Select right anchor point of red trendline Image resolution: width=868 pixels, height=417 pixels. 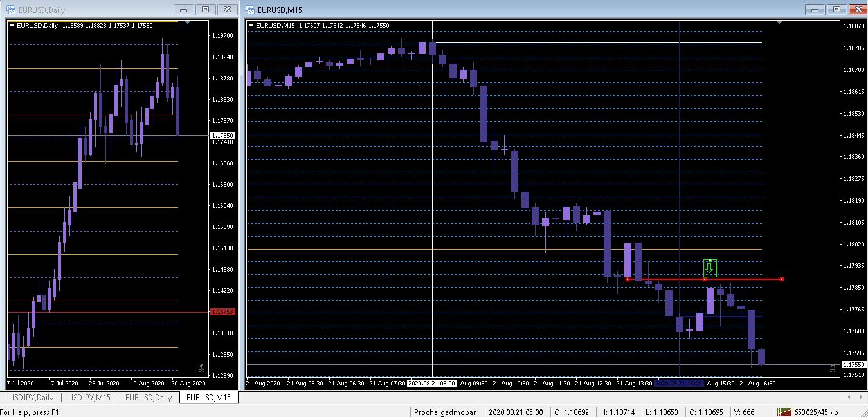pyautogui.click(x=782, y=279)
